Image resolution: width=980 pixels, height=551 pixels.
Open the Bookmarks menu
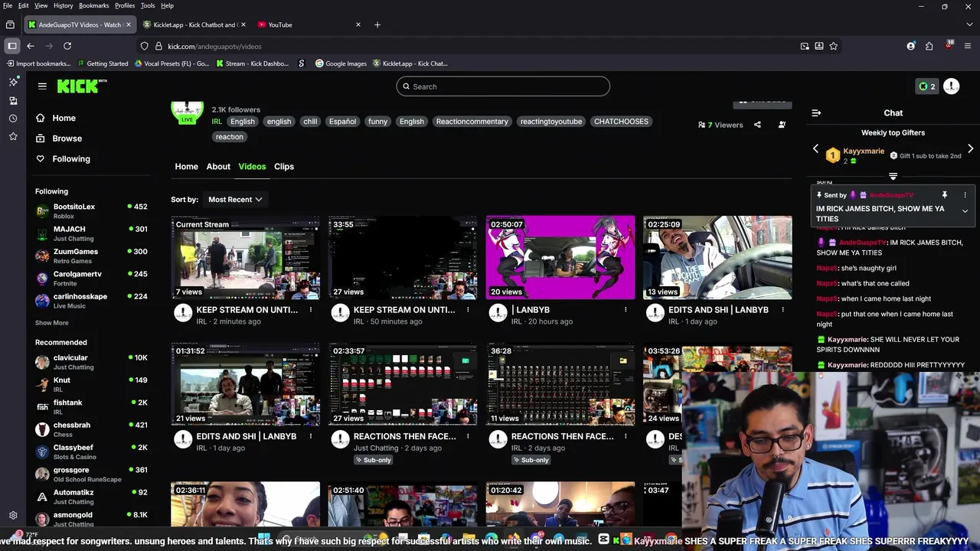[94, 5]
